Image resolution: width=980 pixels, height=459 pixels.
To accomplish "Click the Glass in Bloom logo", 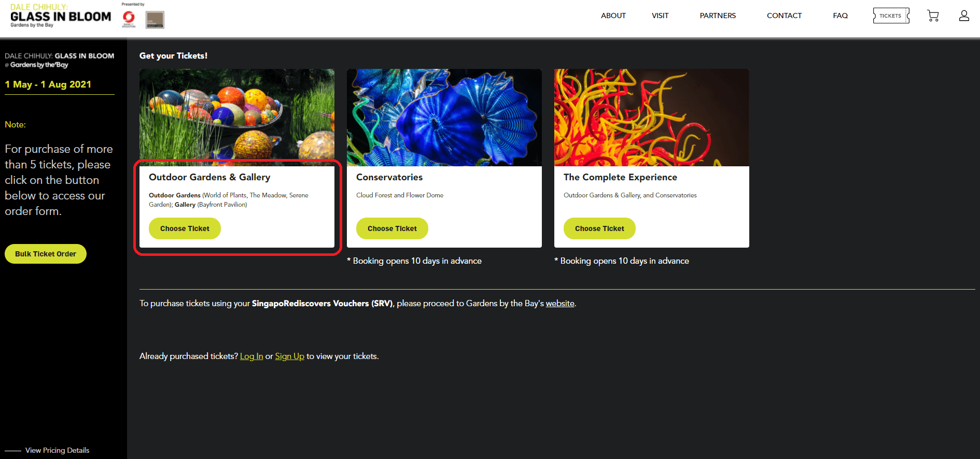I will (61, 16).
